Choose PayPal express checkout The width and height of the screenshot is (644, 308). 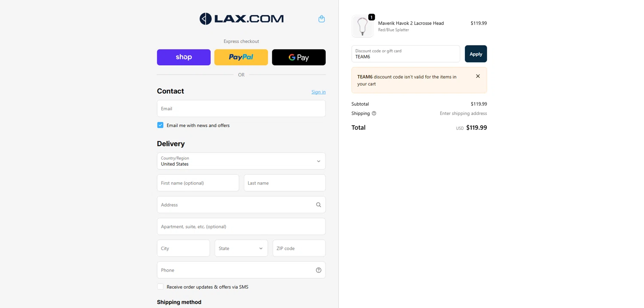[241, 57]
